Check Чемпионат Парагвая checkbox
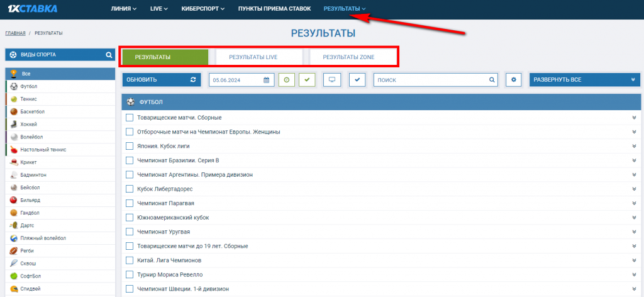644x297 pixels. click(x=130, y=203)
